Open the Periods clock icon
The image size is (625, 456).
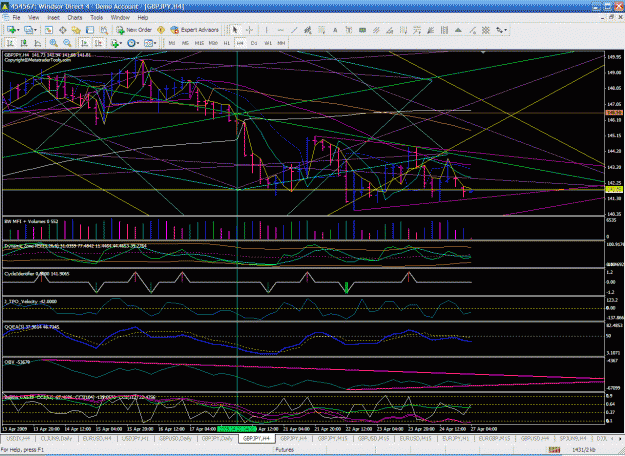131,43
